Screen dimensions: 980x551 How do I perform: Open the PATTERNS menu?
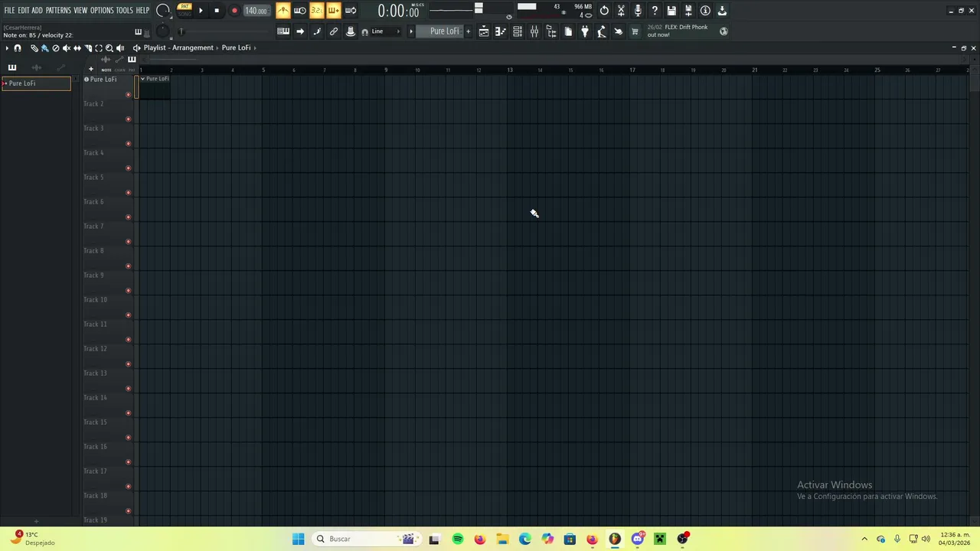(58, 11)
